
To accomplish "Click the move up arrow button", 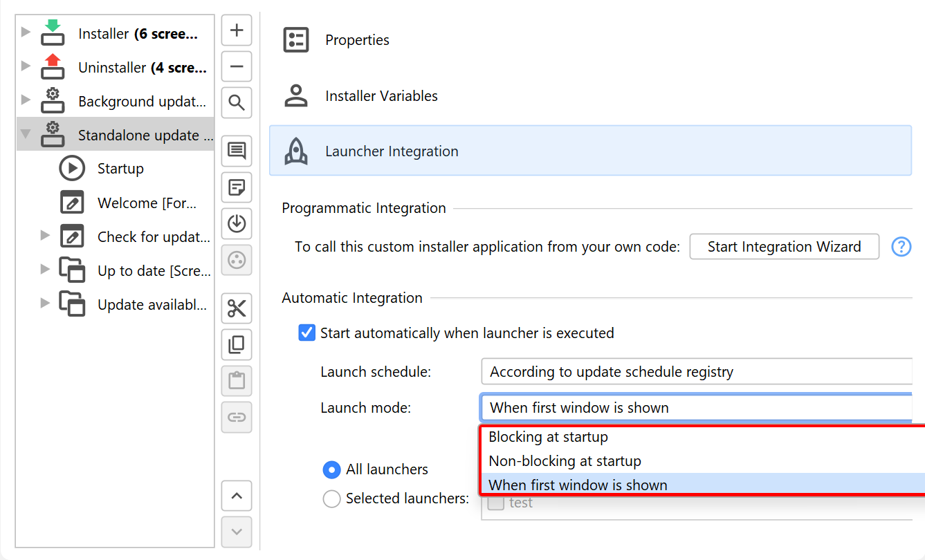I will [x=237, y=496].
